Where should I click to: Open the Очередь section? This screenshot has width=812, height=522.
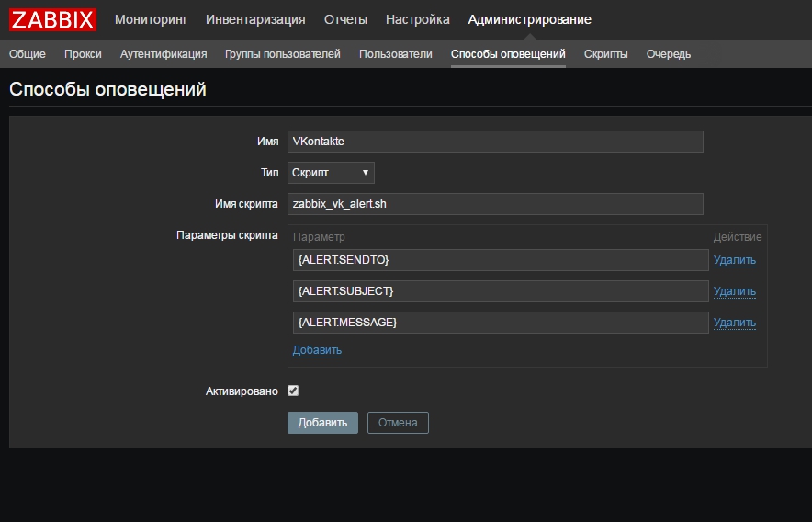[669, 54]
